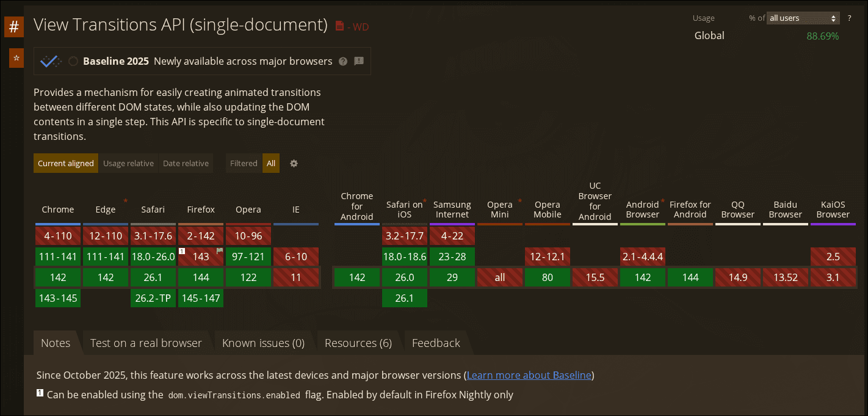Click the hash permalink icon

(14, 27)
